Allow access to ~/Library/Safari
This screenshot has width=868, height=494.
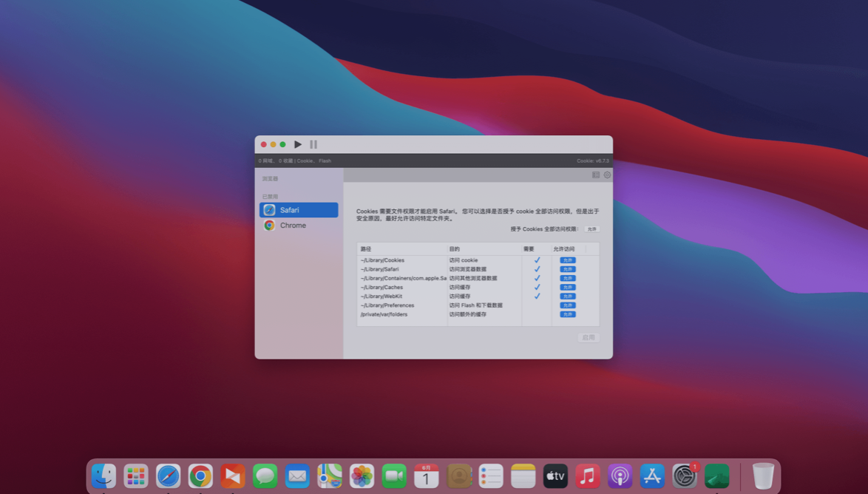pyautogui.click(x=568, y=268)
